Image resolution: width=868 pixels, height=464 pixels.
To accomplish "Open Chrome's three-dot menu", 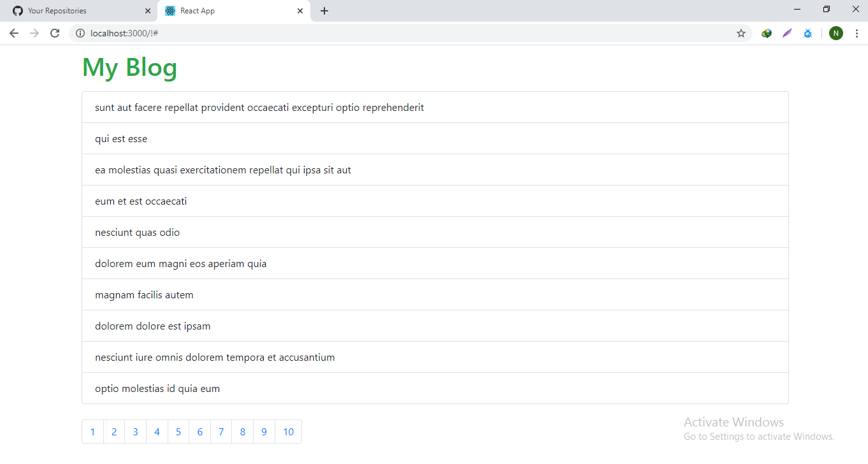I will click(x=857, y=33).
